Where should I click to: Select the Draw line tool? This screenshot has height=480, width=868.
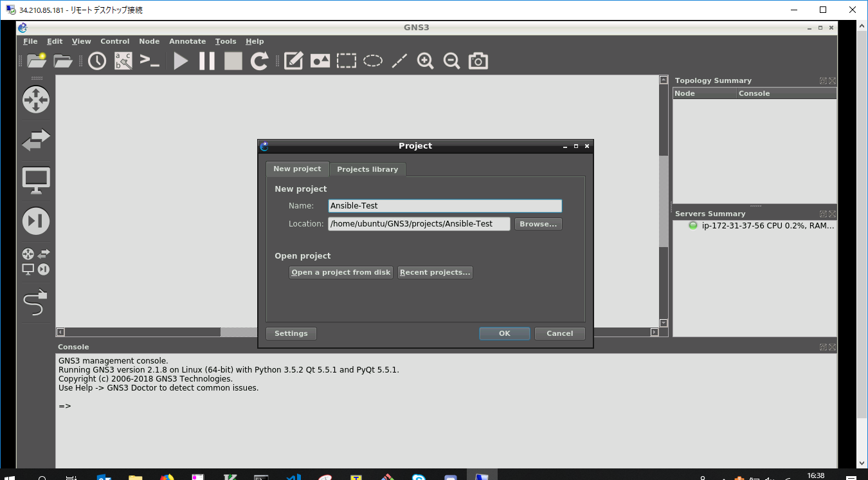pyautogui.click(x=399, y=60)
